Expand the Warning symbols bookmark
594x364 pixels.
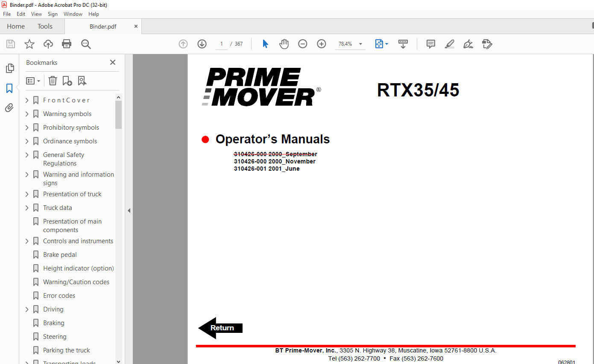27,114
